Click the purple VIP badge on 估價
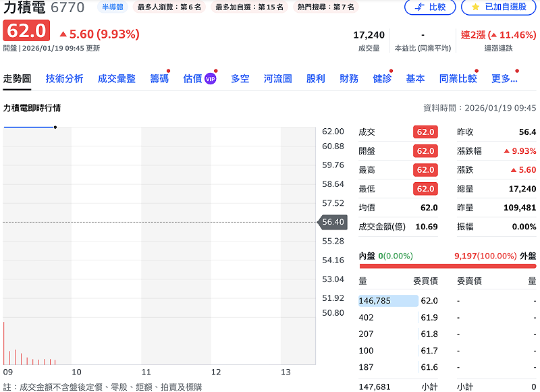 click(x=211, y=79)
